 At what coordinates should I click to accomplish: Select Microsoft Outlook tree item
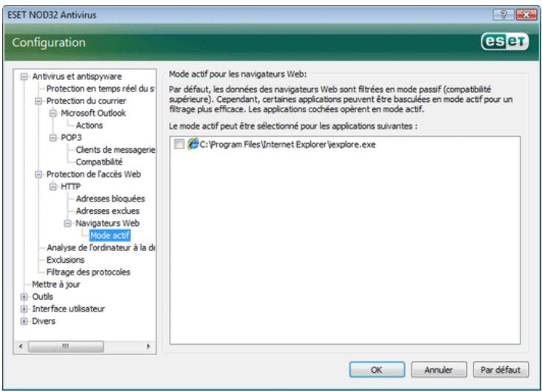pos(93,113)
